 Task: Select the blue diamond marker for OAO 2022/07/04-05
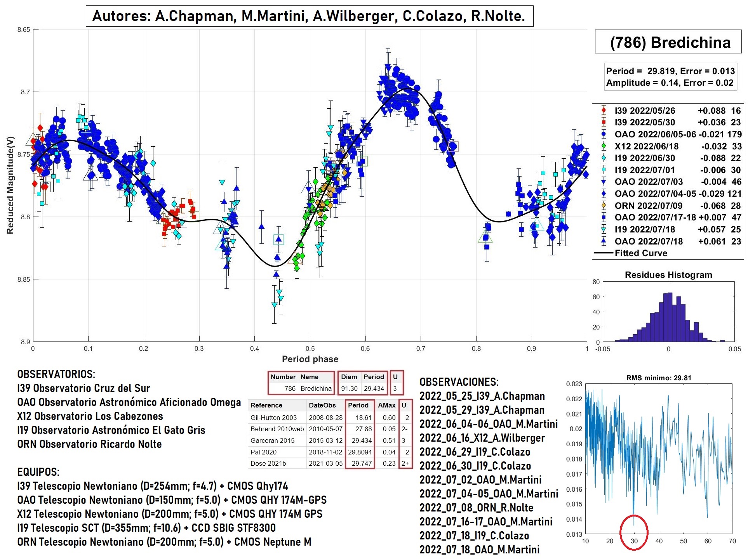[603, 194]
